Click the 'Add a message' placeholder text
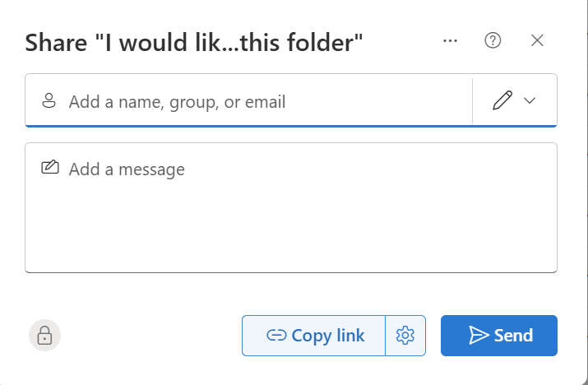This screenshot has width=588, height=385. (x=127, y=169)
